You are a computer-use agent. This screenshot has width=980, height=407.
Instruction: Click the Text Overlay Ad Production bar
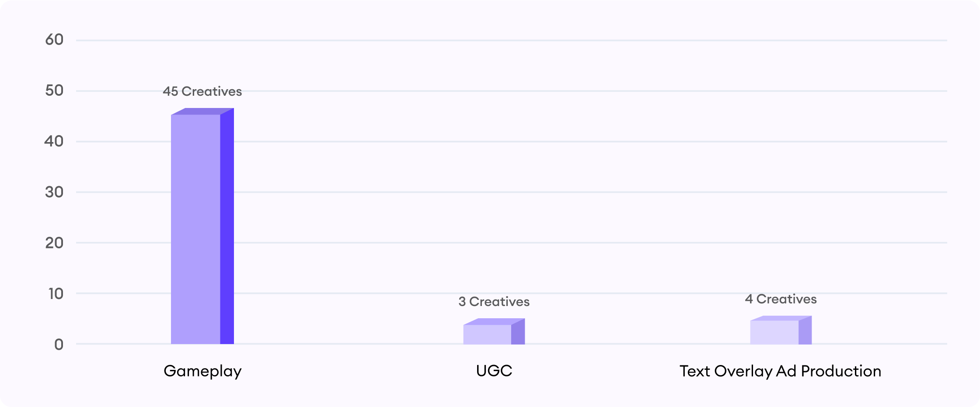[781, 330]
